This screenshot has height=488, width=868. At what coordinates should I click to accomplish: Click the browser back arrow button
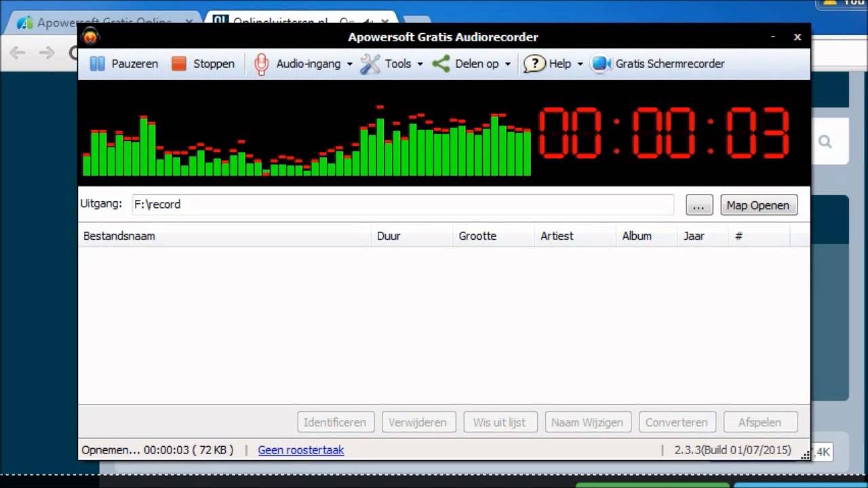(17, 53)
